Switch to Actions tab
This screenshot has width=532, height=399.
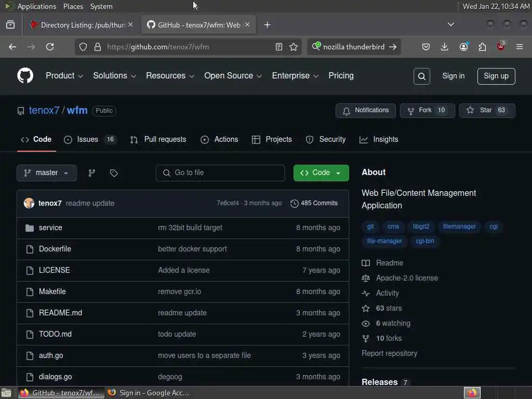(x=219, y=139)
